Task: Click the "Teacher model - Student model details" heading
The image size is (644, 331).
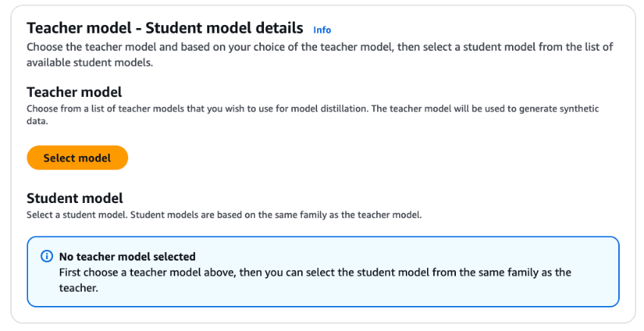Action: point(165,29)
